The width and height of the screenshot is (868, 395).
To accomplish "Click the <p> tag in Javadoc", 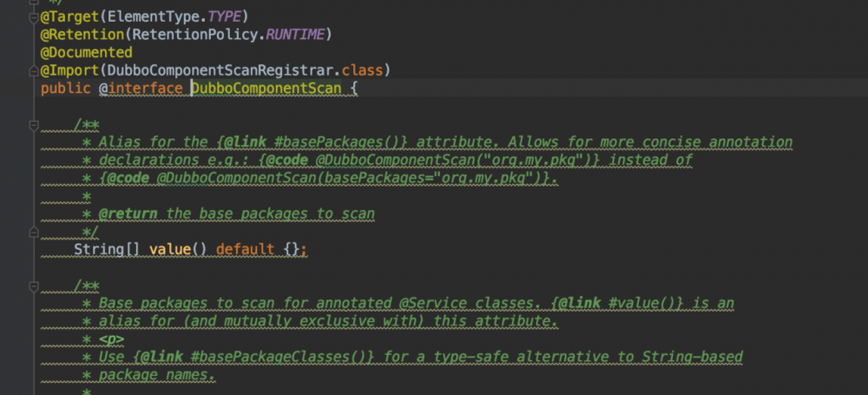I will click(111, 339).
